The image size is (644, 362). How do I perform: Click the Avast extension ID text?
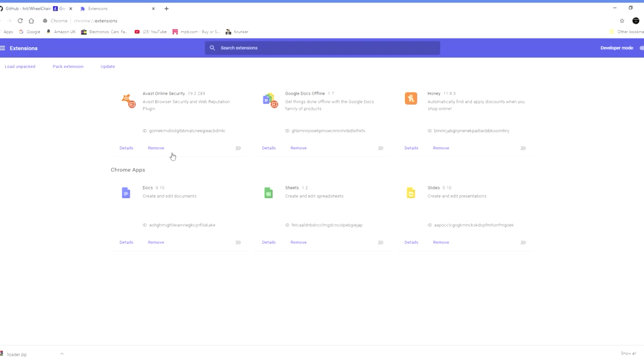click(184, 131)
